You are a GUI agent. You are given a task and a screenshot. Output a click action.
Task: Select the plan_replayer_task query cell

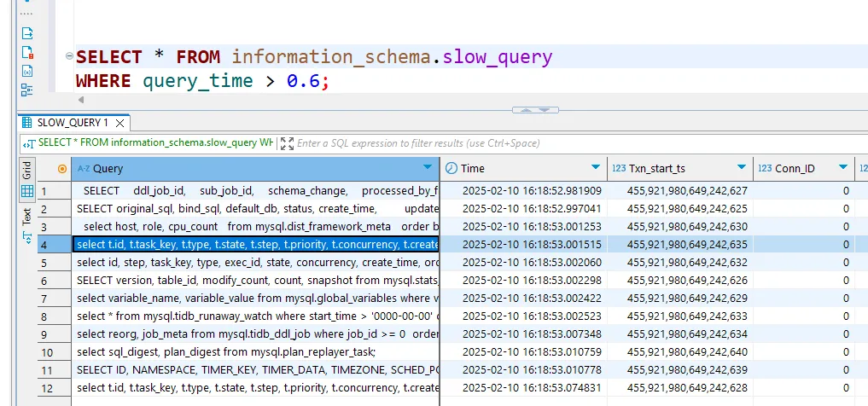tap(255, 351)
